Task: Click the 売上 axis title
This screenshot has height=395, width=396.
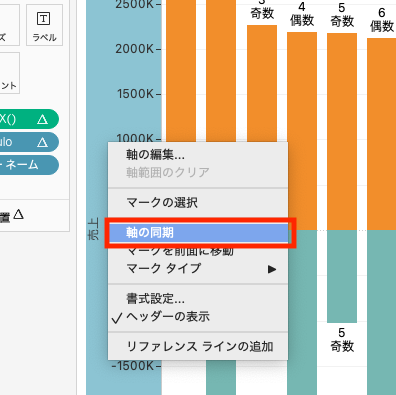Action: click(x=93, y=229)
